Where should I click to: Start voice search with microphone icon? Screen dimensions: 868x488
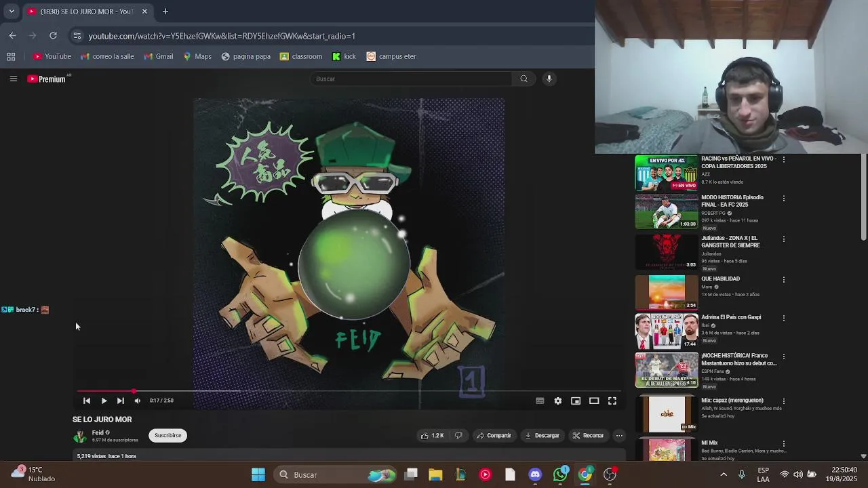tap(549, 79)
